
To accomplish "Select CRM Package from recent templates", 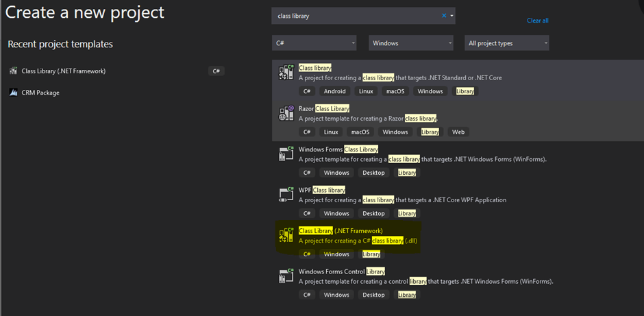I will click(x=40, y=93).
